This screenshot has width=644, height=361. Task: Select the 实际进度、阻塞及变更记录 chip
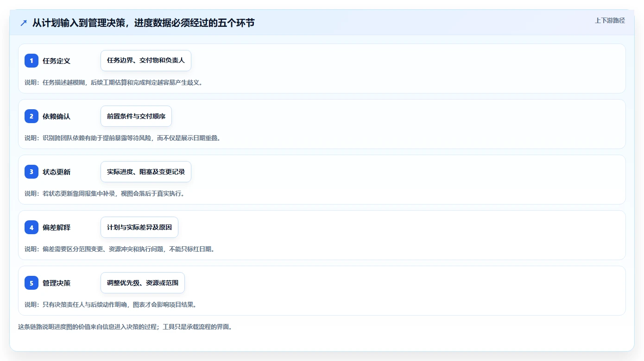click(x=146, y=172)
